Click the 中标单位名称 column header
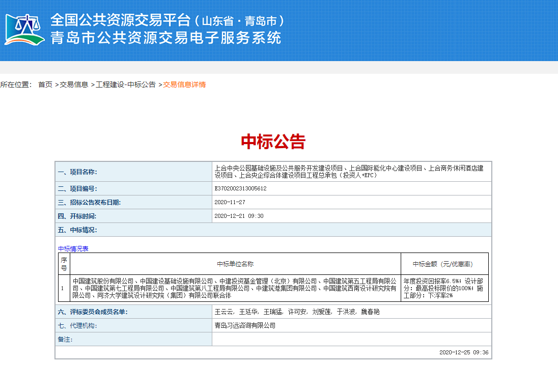558x392 pixels. [235, 264]
